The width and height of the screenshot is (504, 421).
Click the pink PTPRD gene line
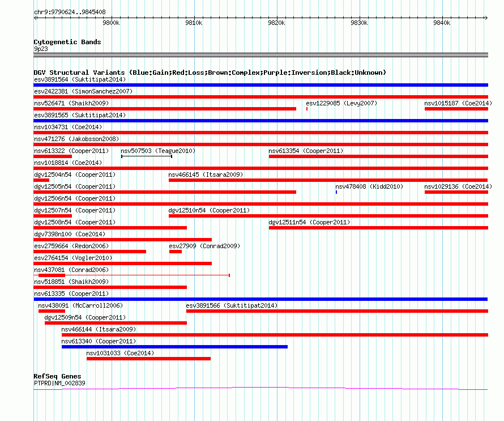(260, 389)
